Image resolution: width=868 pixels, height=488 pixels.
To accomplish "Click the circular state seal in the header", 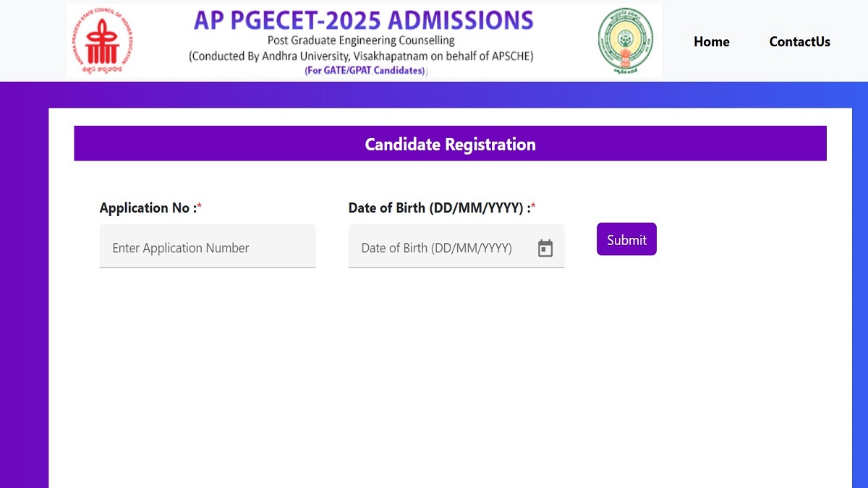I will 624,40.
